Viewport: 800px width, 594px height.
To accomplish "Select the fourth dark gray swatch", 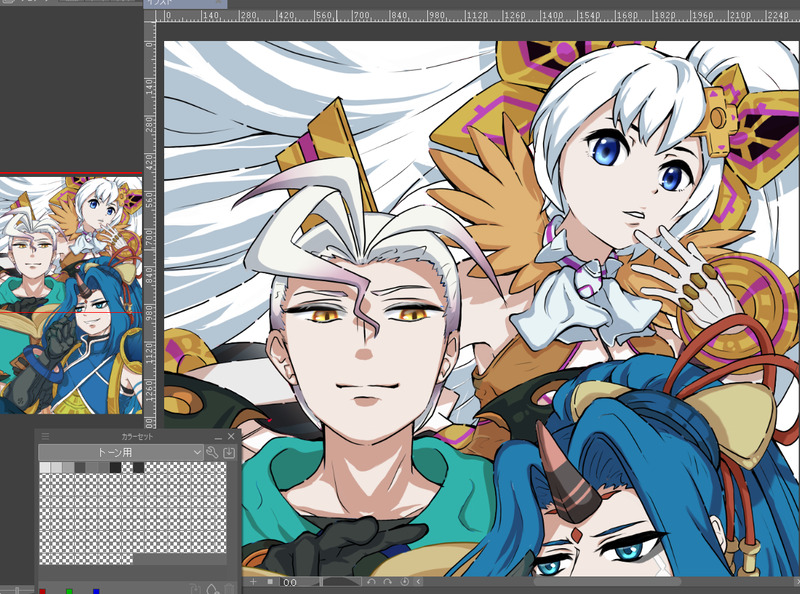I will (80, 467).
